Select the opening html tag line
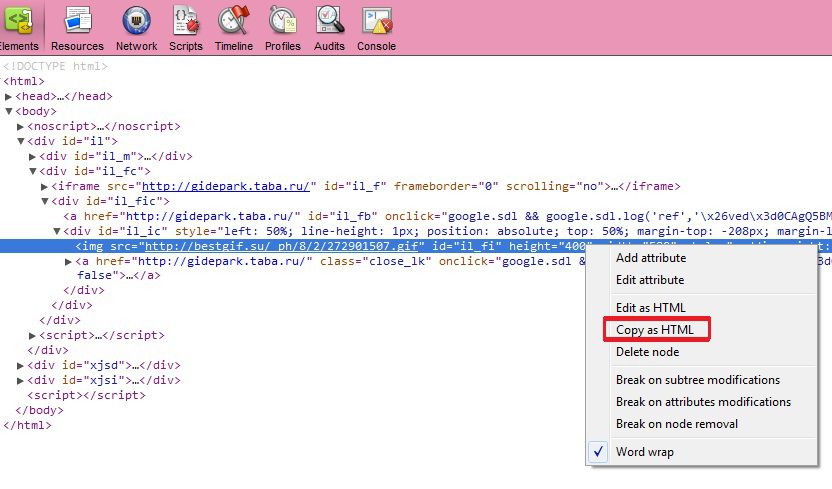Image resolution: width=832 pixels, height=489 pixels. pos(24,81)
